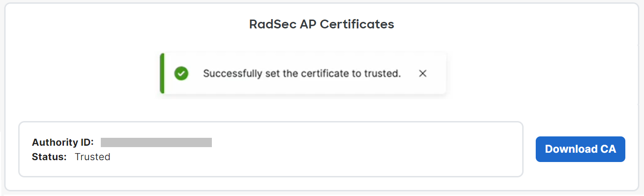644x196 pixels.
Task: Click the RadSec AP Certificates heading
Action: coord(322,24)
